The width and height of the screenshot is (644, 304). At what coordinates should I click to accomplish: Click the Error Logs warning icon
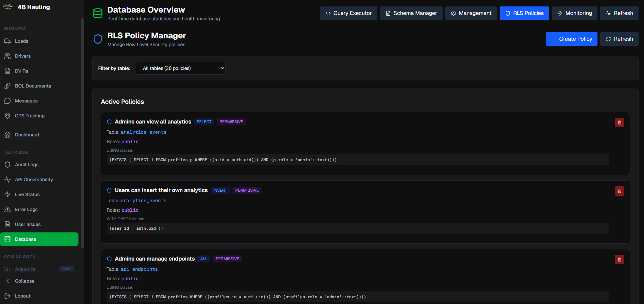click(7, 209)
